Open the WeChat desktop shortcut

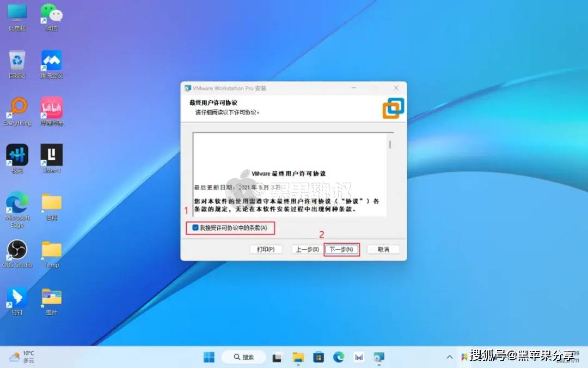click(51, 17)
